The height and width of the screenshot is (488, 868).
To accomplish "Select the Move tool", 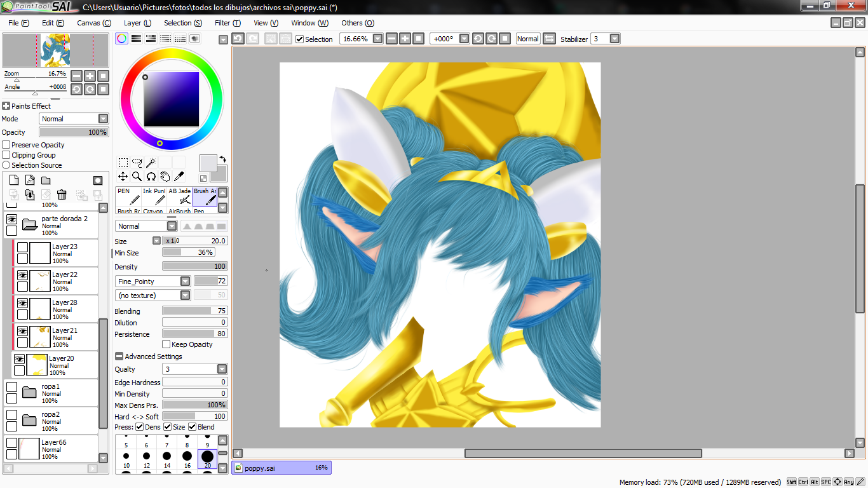I will tap(123, 177).
